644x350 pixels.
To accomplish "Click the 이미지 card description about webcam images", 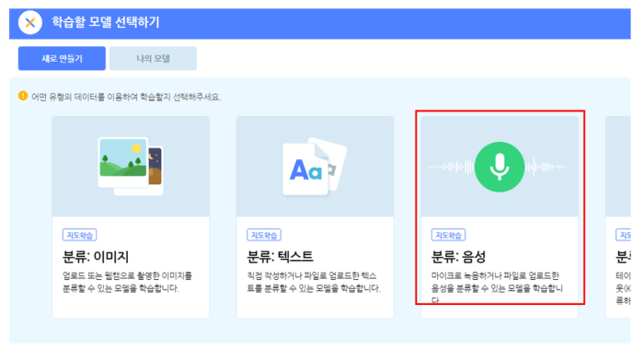I will (127, 282).
